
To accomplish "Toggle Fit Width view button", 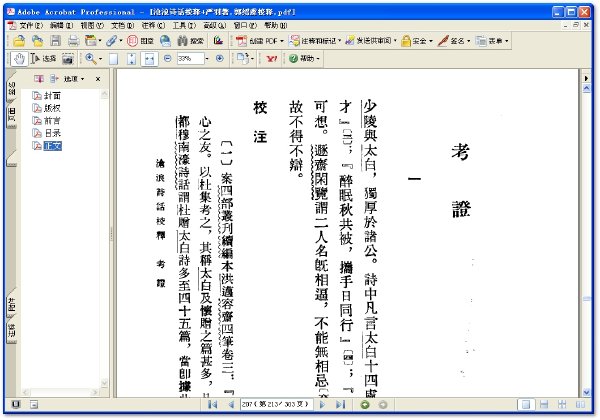I will tap(149, 59).
